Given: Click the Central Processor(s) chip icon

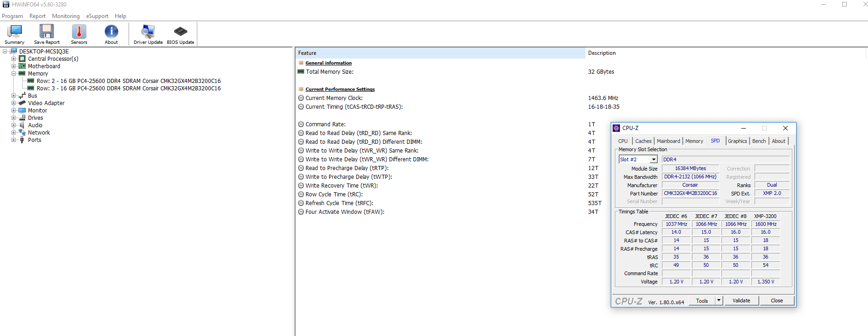Looking at the screenshot, I should (x=22, y=59).
